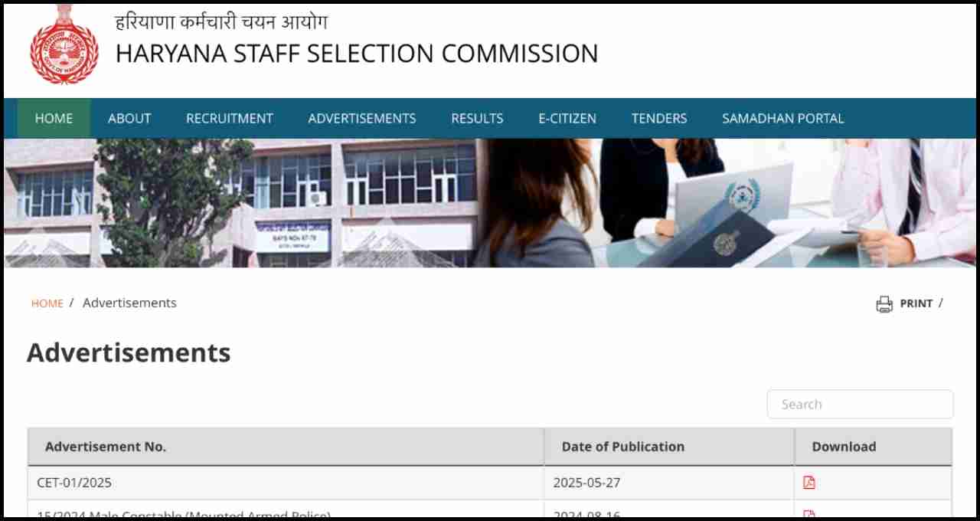Click the Haryana Staff Selection Commission title

(x=357, y=53)
